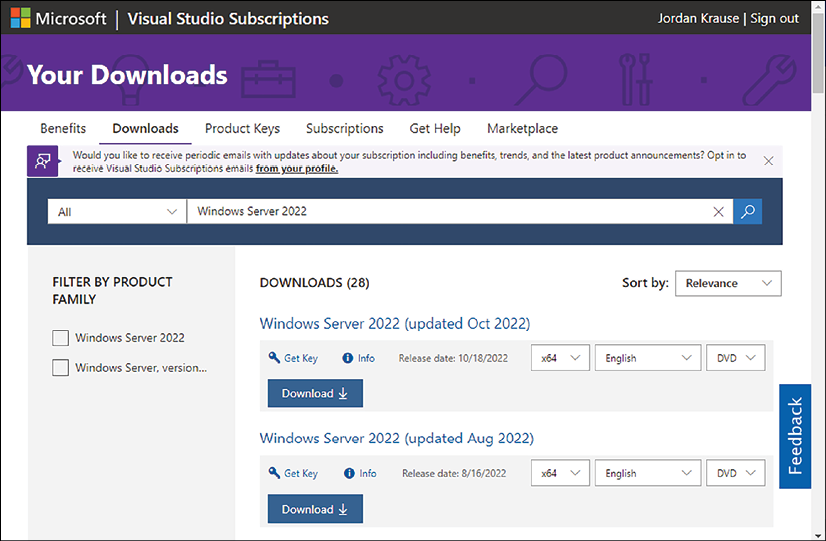Open the Feedback side tab
The height and width of the screenshot is (541, 826).
pyautogui.click(x=795, y=436)
